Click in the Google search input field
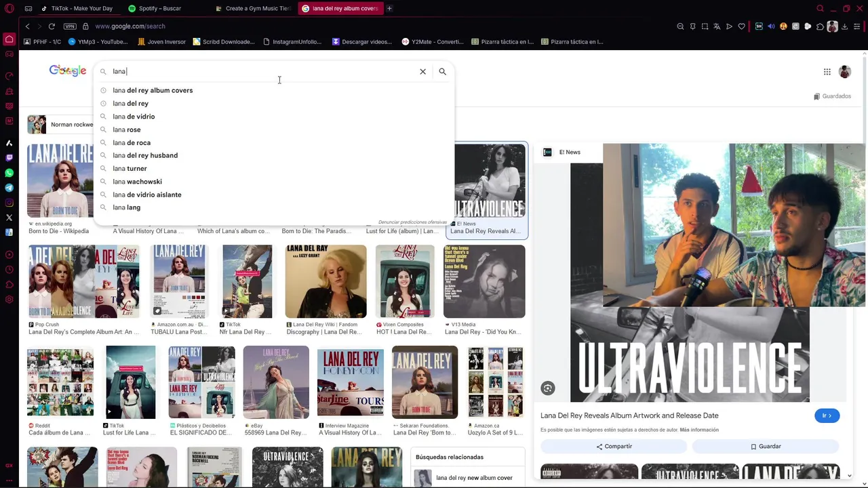The height and width of the screenshot is (488, 868). 263,71
